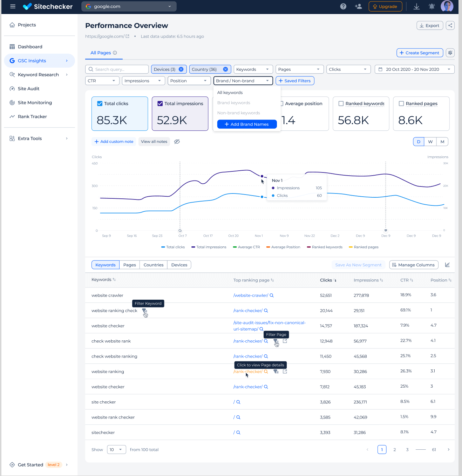The height and width of the screenshot is (476, 462).
Task: Click the share icon next to Export
Action: pyautogui.click(x=450, y=25)
